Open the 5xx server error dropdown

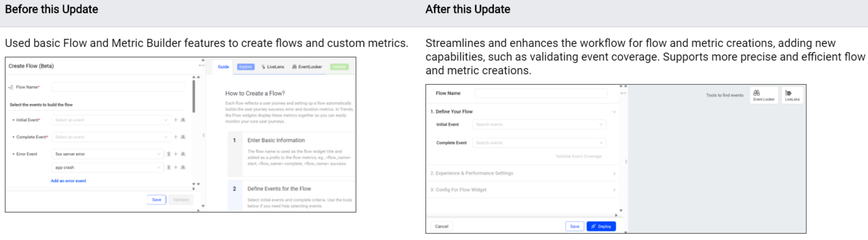(107, 154)
